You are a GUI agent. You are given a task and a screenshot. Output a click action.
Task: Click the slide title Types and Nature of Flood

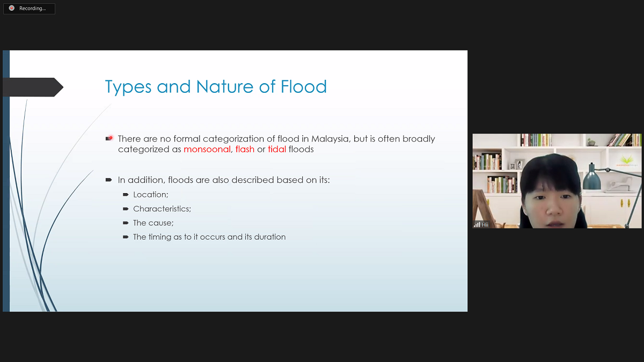pyautogui.click(x=216, y=86)
